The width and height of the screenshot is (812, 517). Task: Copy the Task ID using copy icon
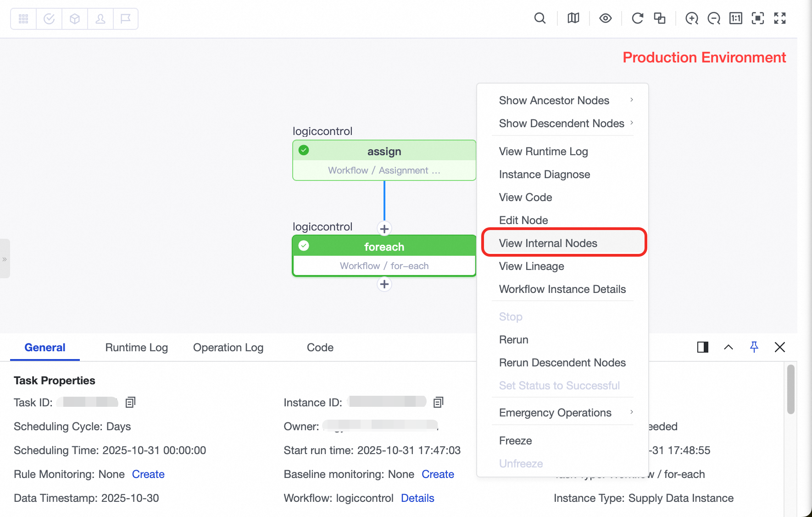130,403
